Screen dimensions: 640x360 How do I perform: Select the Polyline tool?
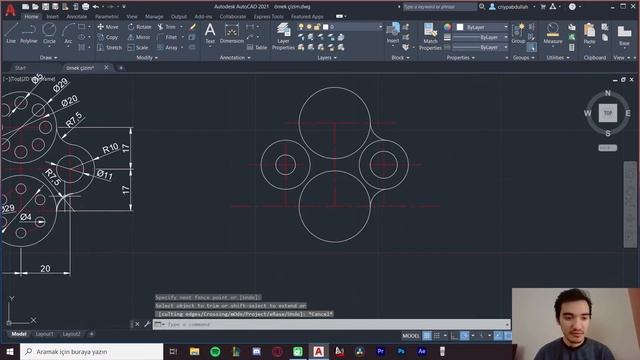(29, 33)
